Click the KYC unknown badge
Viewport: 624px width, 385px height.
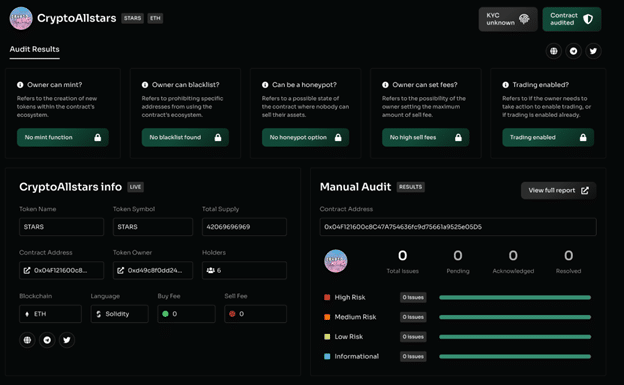pos(508,19)
